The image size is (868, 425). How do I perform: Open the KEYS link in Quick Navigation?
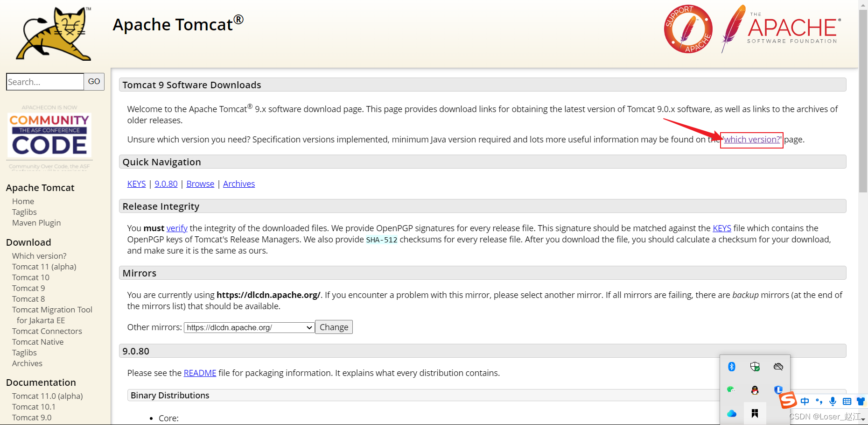point(137,184)
